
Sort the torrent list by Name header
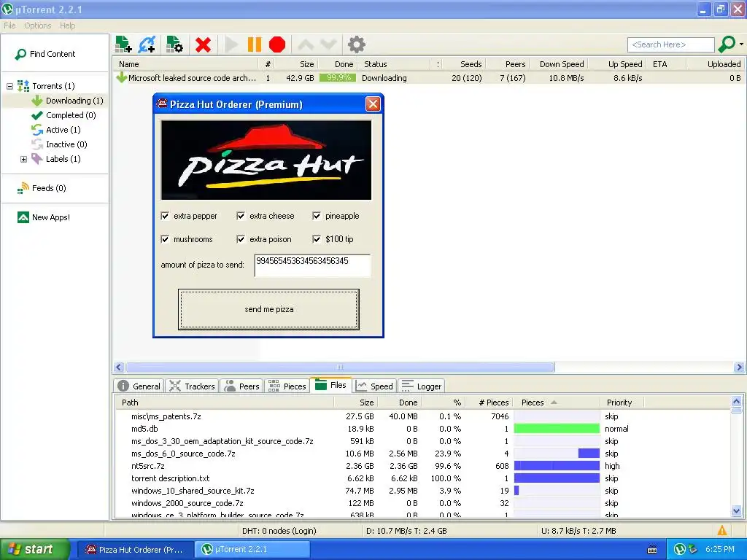[187, 64]
